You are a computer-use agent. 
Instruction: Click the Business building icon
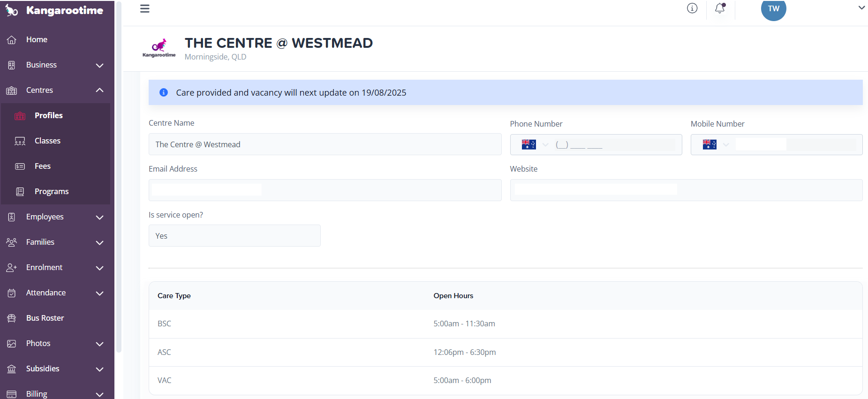pyautogui.click(x=12, y=65)
